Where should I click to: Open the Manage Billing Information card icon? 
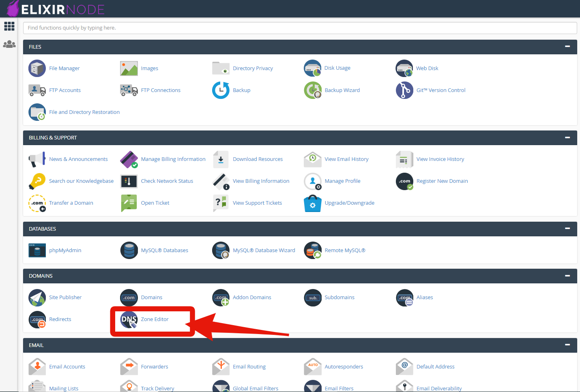[129, 159]
